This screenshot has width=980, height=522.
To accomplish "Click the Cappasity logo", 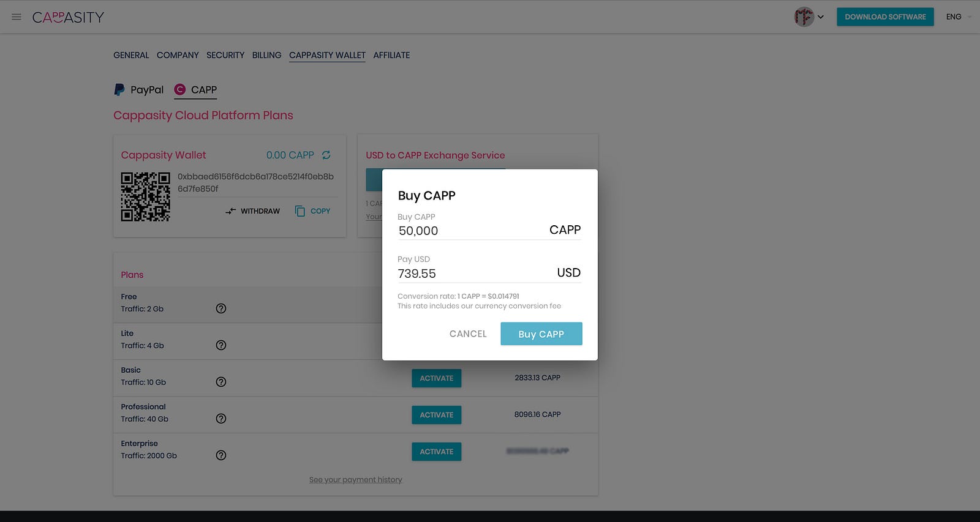I will [68, 17].
